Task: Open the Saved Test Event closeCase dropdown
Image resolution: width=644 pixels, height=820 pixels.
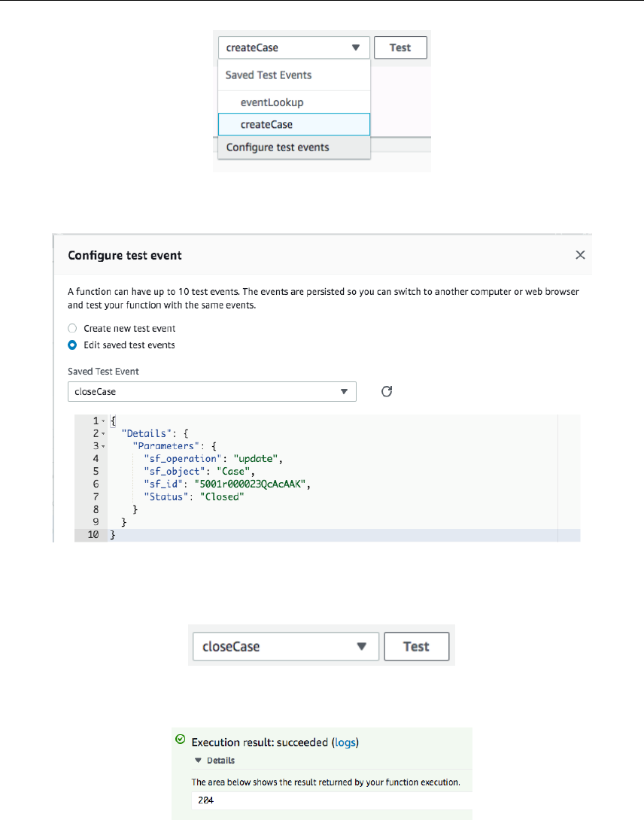Action: (x=211, y=391)
